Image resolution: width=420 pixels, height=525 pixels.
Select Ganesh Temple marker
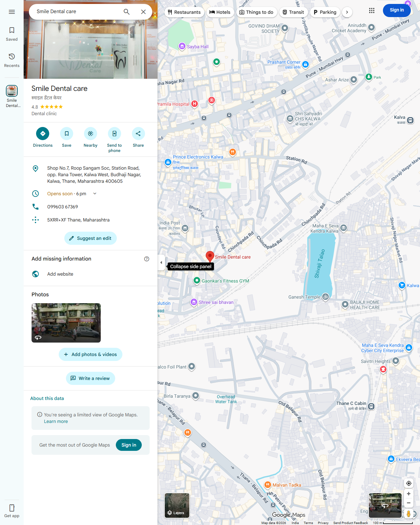pos(325,297)
